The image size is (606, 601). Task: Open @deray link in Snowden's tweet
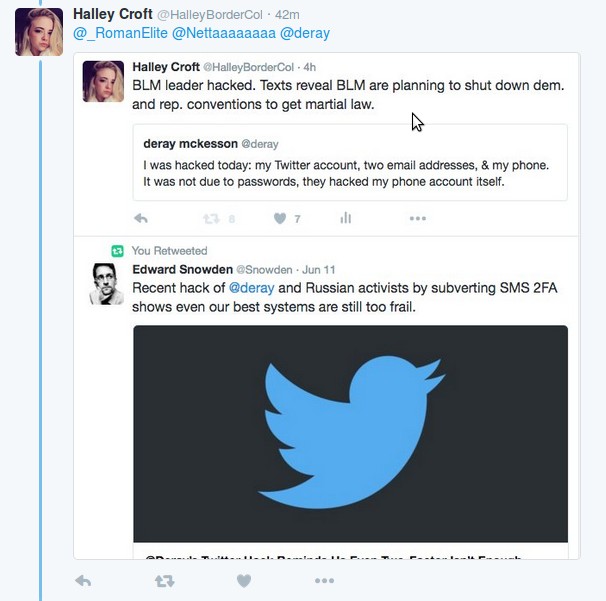[x=252, y=288]
